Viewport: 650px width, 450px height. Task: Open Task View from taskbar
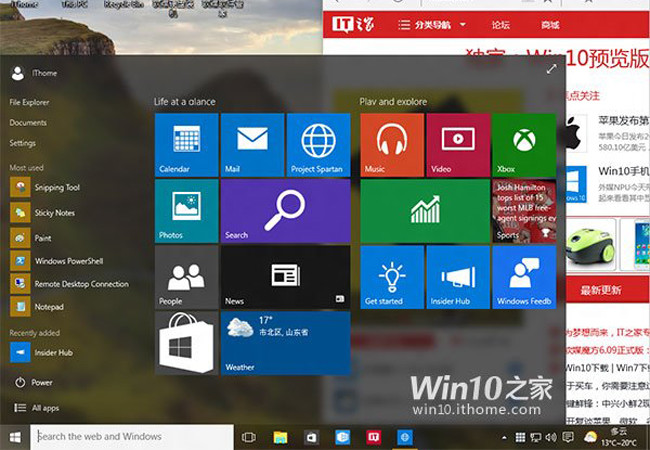click(x=249, y=437)
